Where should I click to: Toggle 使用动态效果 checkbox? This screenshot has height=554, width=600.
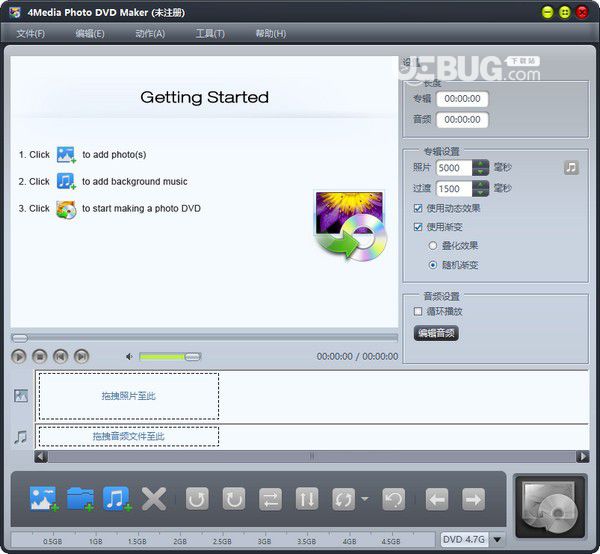click(418, 208)
